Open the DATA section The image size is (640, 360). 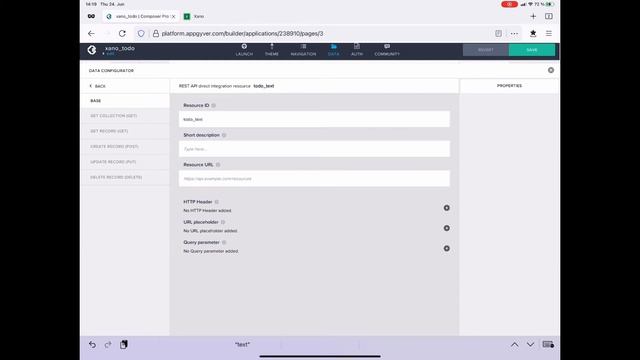[333, 50]
